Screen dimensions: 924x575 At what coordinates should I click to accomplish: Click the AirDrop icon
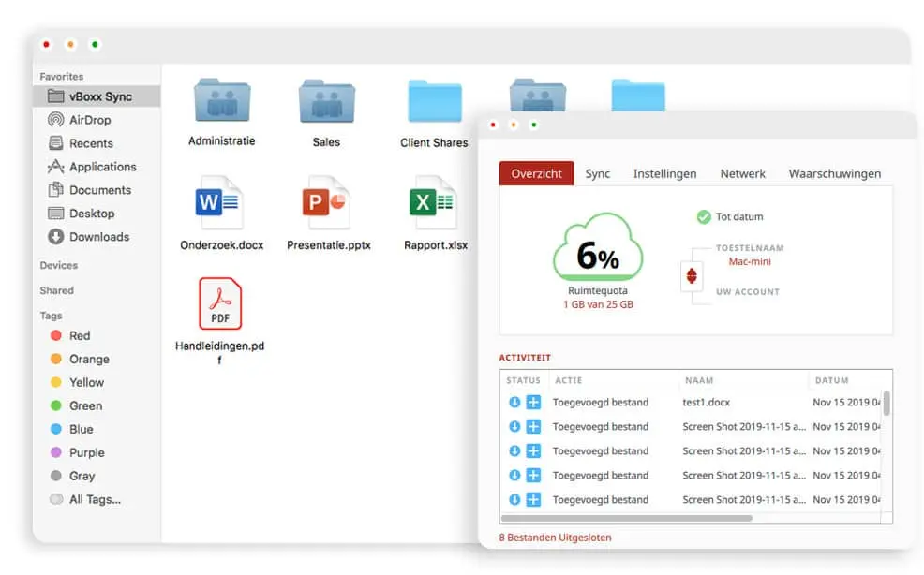click(x=56, y=120)
